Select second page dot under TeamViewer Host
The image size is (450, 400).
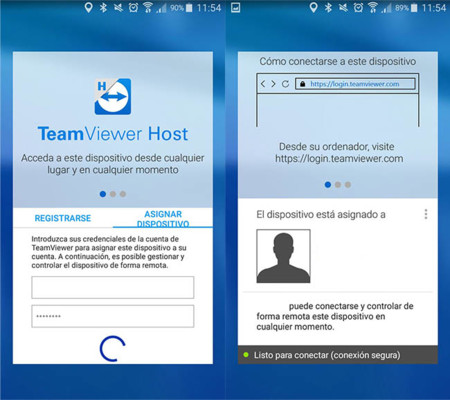[113, 194]
